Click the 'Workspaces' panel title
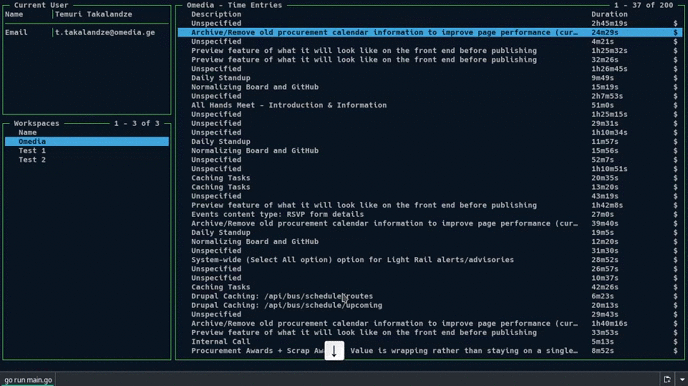This screenshot has width=688, height=386. click(36, 123)
